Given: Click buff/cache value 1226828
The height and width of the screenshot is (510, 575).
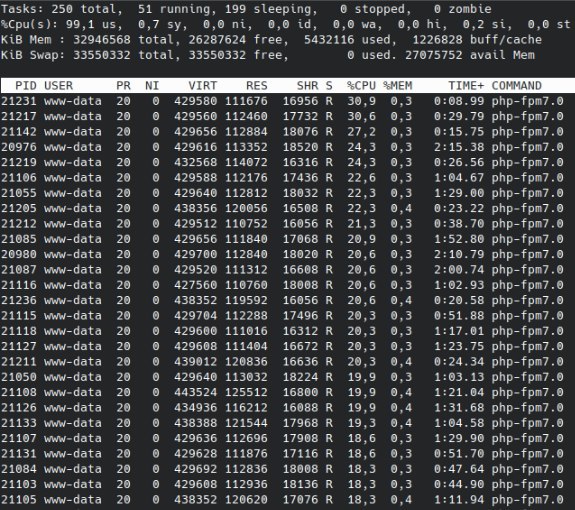Looking at the screenshot, I should pyautogui.click(x=437, y=40).
